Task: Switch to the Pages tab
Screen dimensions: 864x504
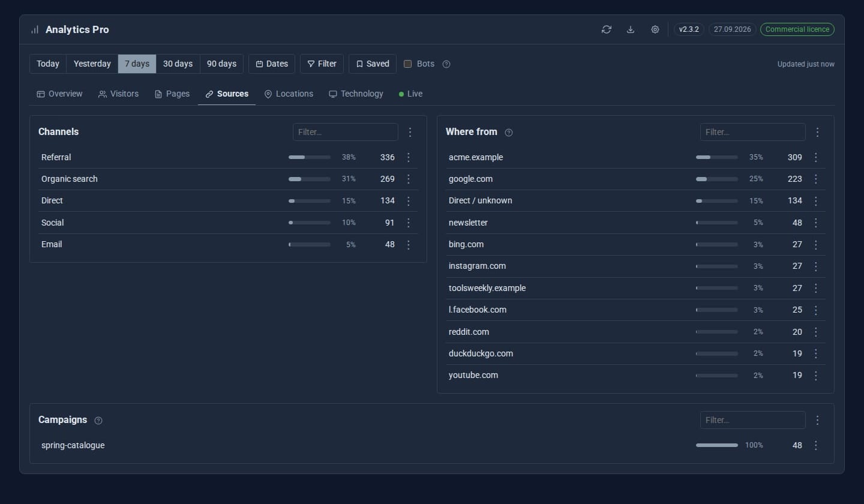Action: pos(172,94)
